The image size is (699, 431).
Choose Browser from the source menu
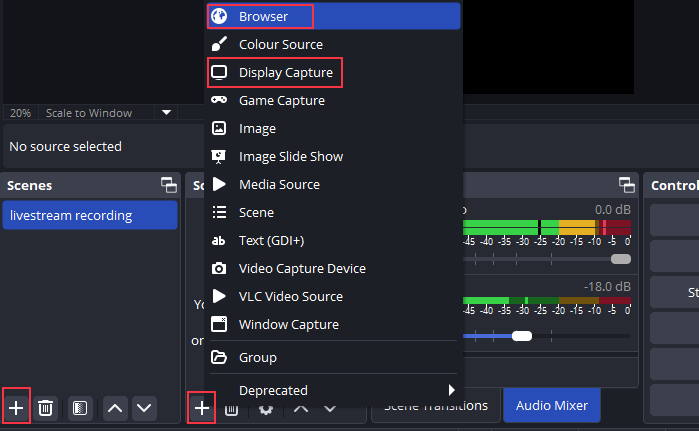pos(263,16)
